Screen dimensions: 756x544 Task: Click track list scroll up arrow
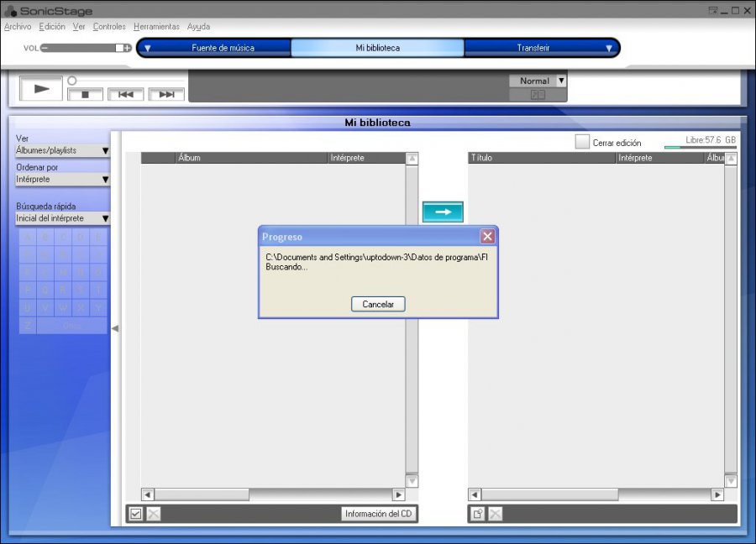coord(731,158)
